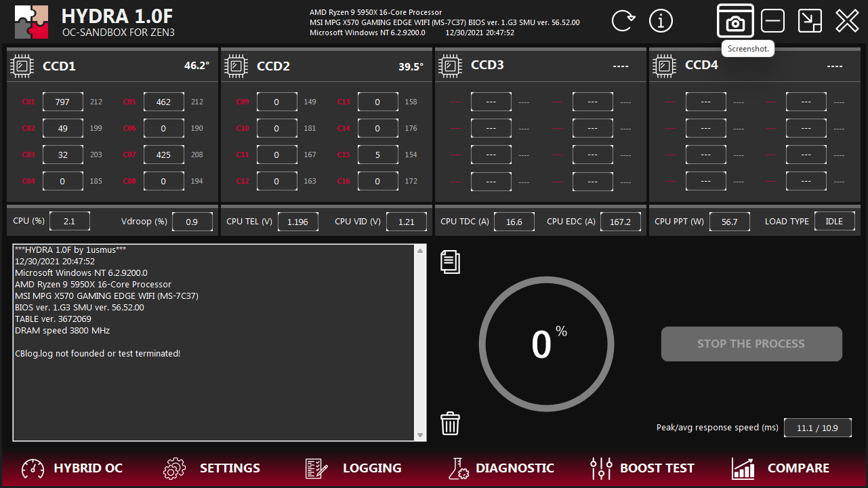Click the LOAD TYPE IDLE field
Screen dimensions: 868x488
tap(834, 222)
